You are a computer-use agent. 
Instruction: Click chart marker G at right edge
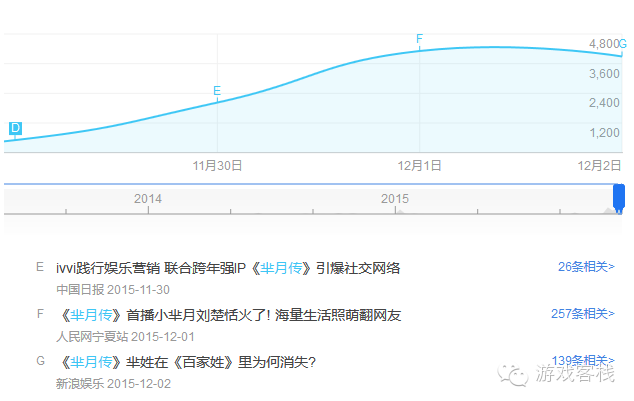(x=623, y=43)
